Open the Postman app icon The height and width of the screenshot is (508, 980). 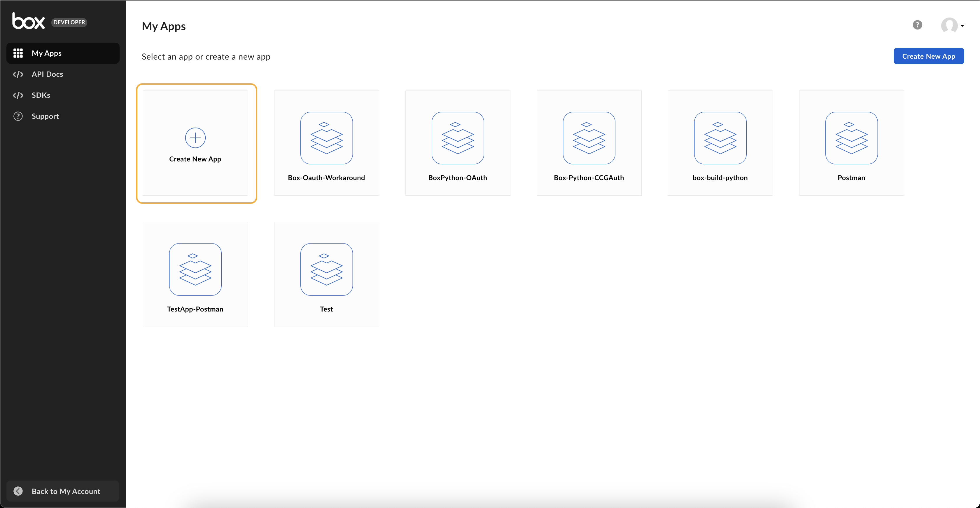point(851,138)
